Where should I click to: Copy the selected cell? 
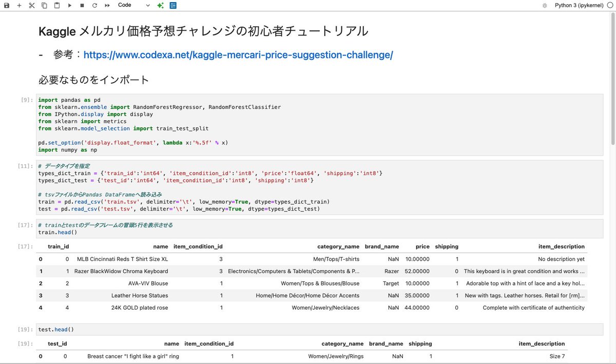pyautogui.click(x=44, y=5)
